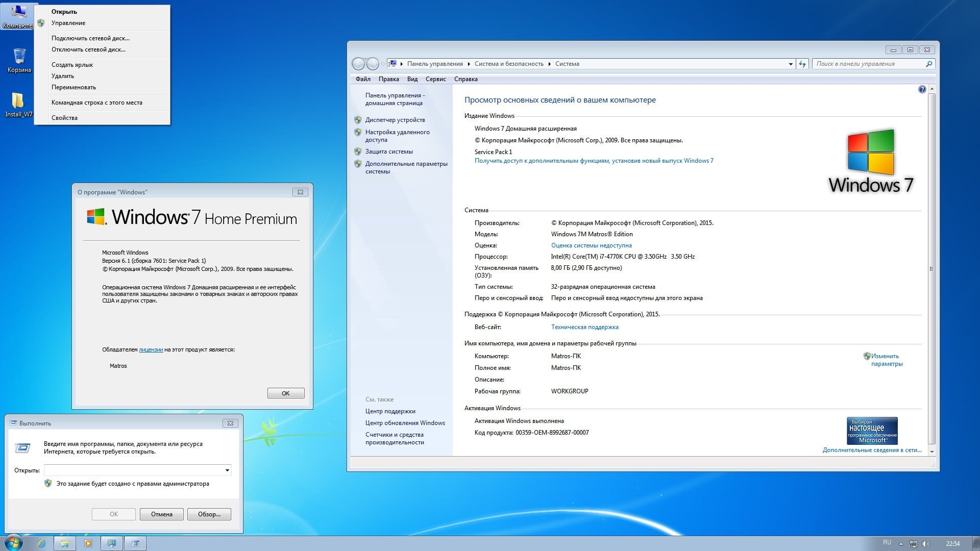
Task: Click the Start orb on taskbar
Action: tap(13, 543)
